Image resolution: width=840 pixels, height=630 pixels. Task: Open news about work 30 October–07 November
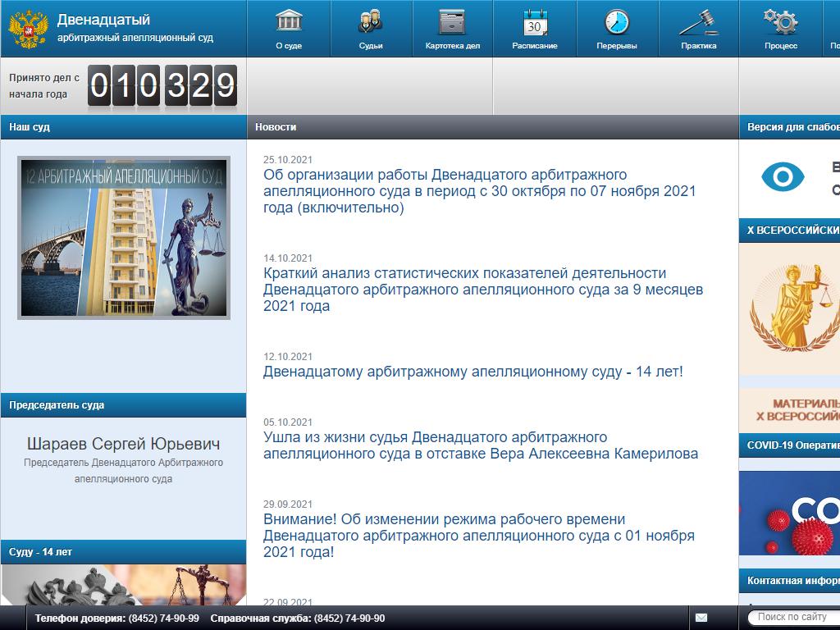tap(479, 191)
